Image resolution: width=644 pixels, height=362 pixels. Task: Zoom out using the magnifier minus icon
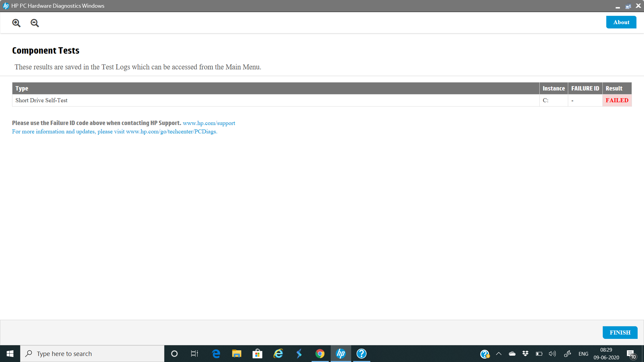tap(35, 23)
